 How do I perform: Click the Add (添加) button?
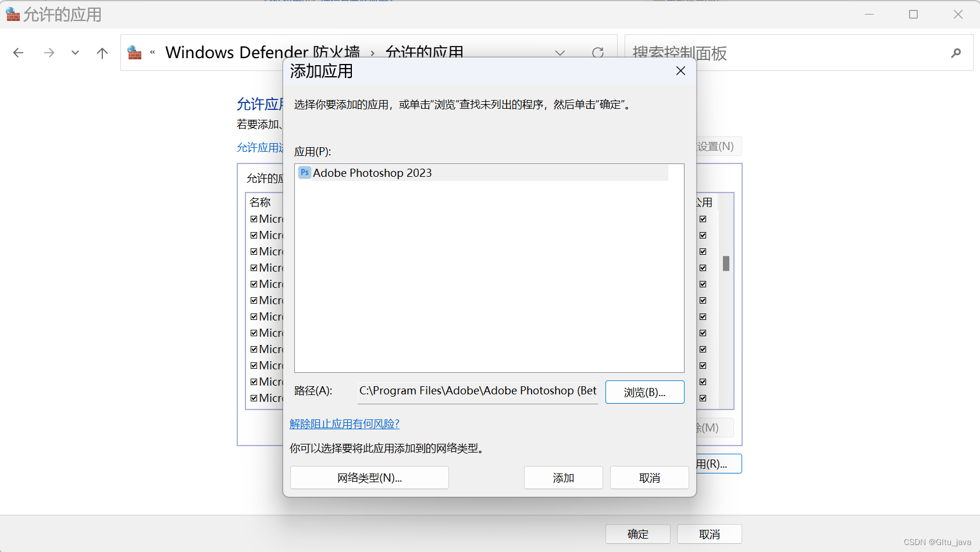(x=563, y=478)
